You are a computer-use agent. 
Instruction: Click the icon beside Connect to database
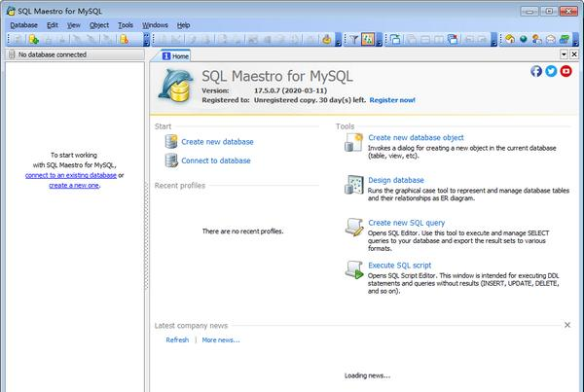[x=171, y=160]
